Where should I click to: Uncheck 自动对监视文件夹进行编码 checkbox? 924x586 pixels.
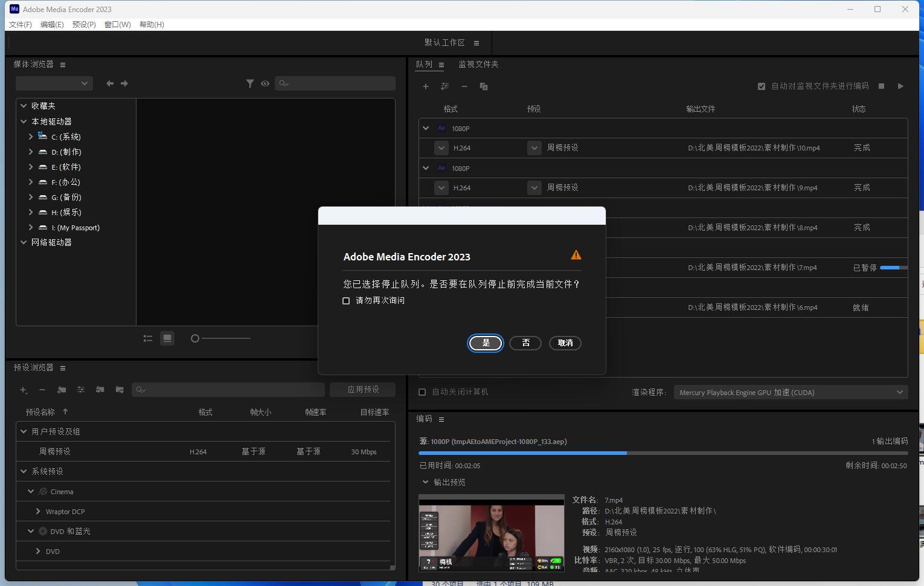[x=762, y=86]
